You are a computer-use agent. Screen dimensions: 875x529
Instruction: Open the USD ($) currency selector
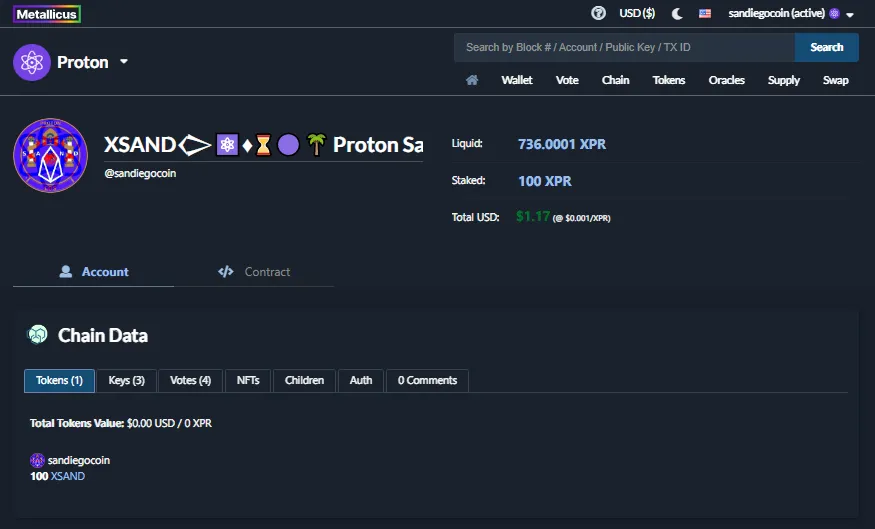tap(637, 13)
